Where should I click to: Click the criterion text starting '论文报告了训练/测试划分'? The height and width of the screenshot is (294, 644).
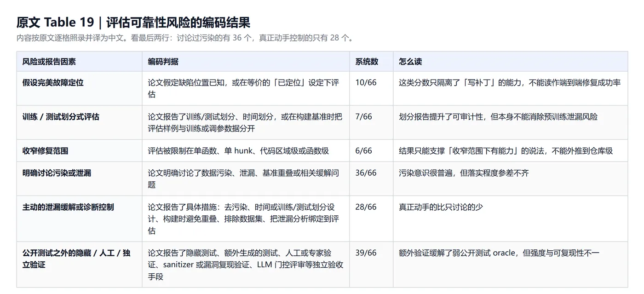click(x=245, y=122)
